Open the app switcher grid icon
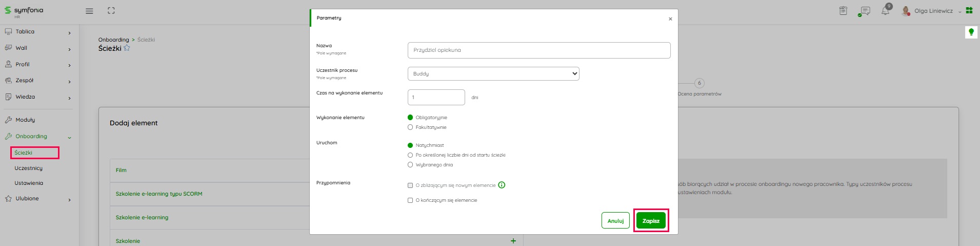 tap(969, 10)
